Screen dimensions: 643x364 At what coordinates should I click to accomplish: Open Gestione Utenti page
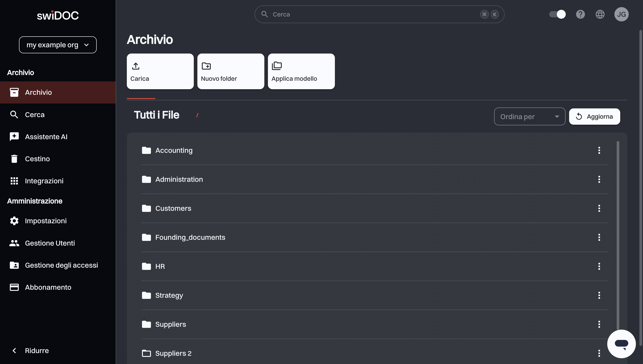58,243
